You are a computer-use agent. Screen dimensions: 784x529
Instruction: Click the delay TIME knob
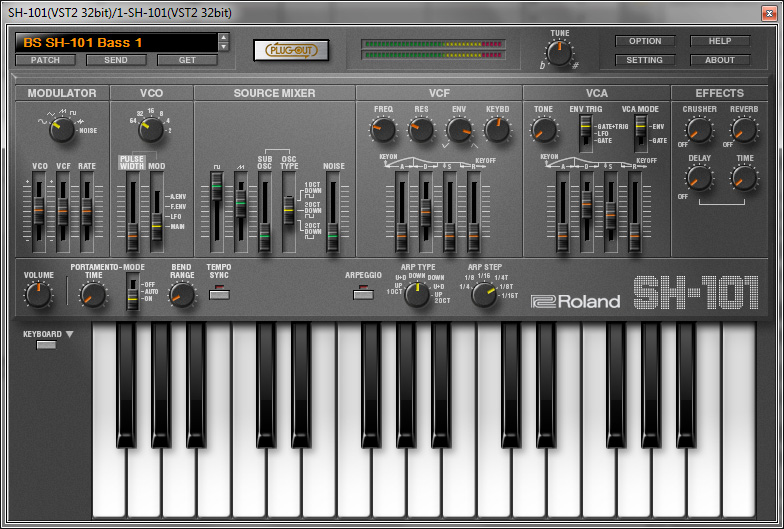point(744,178)
